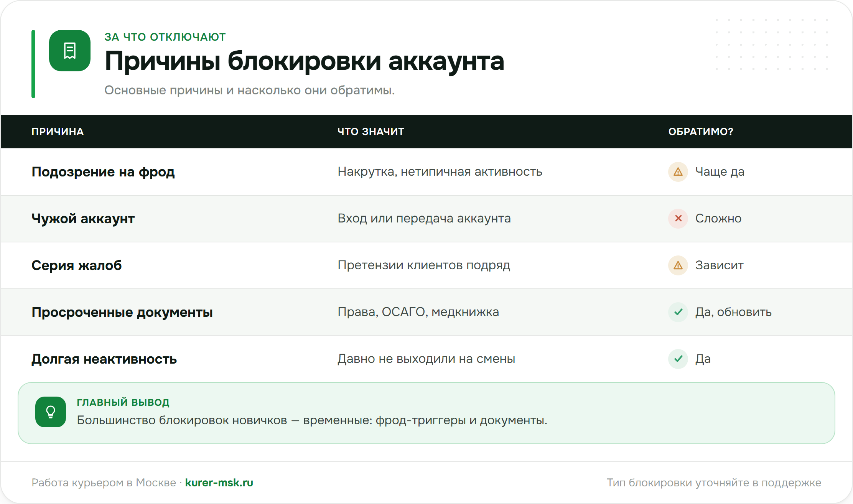Click the warning icon next to Чаще да
Image resolution: width=853 pixels, height=504 pixels.
coord(678,172)
